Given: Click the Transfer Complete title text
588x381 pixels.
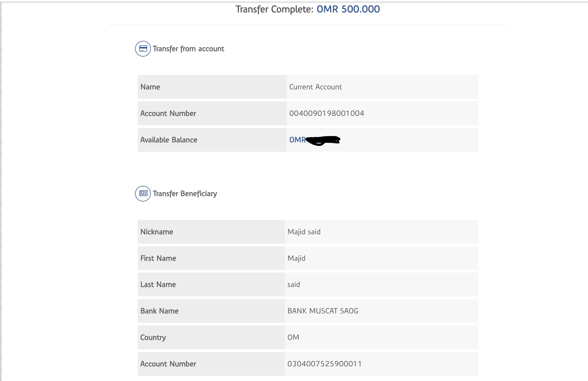Looking at the screenshot, I should (x=274, y=9).
